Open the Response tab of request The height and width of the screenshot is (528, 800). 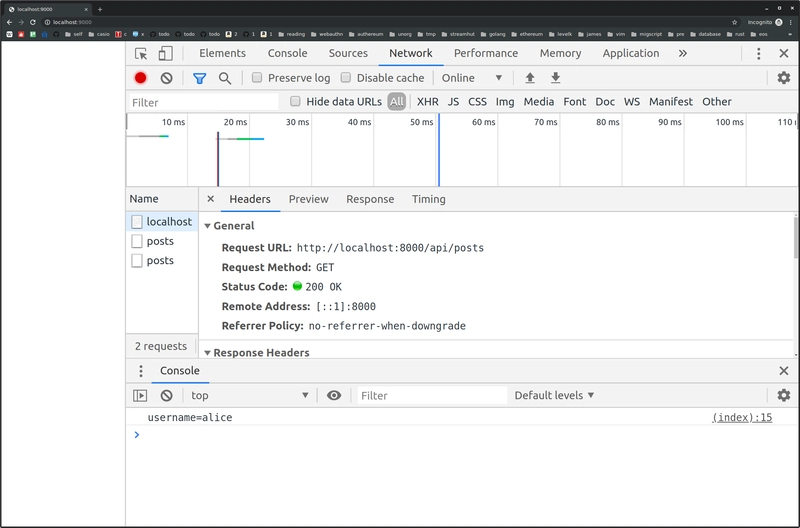pyautogui.click(x=370, y=199)
